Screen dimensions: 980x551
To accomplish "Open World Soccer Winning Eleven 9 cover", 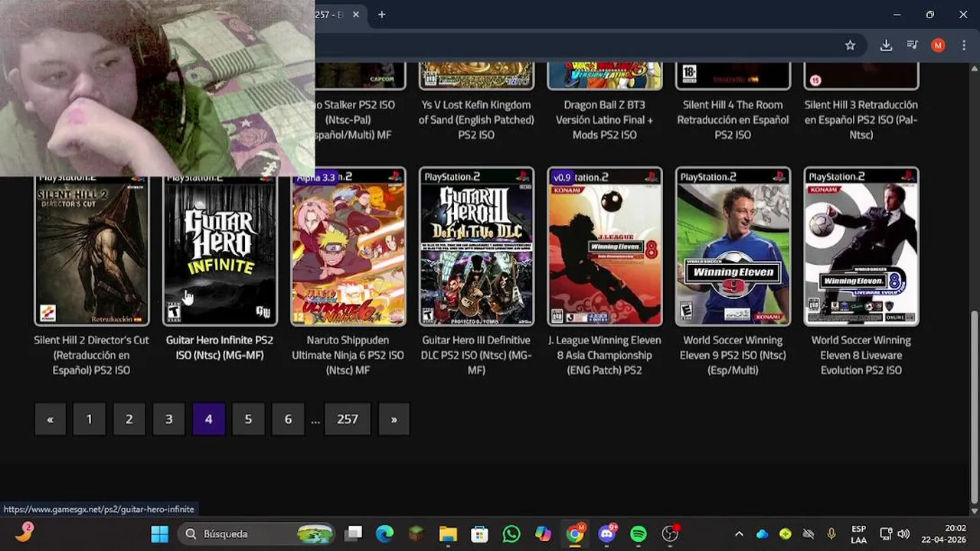I will pos(733,246).
